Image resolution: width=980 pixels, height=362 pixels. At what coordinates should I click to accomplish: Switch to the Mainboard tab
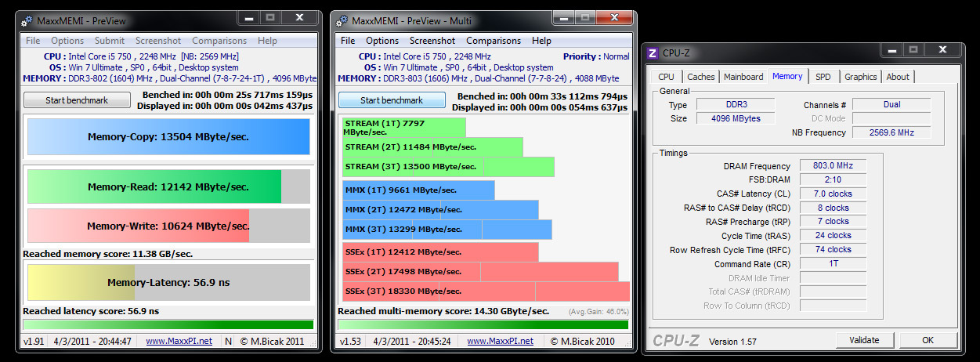click(x=743, y=77)
